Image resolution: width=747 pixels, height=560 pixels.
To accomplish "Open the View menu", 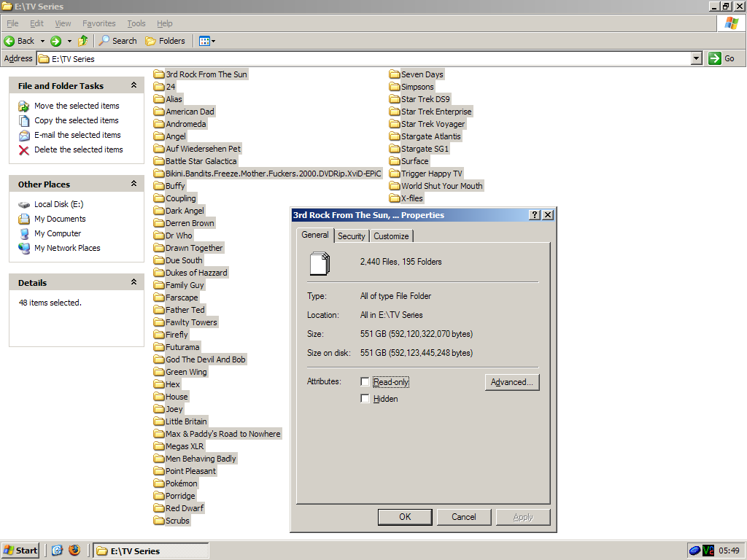I will point(63,23).
